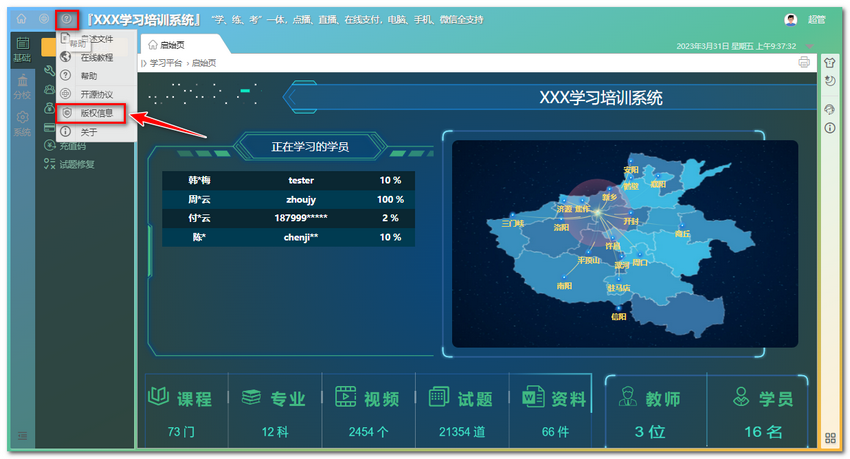Click the shirt skin-theme icon
Image resolution: width=850 pixels, height=459 pixels.
829,62
